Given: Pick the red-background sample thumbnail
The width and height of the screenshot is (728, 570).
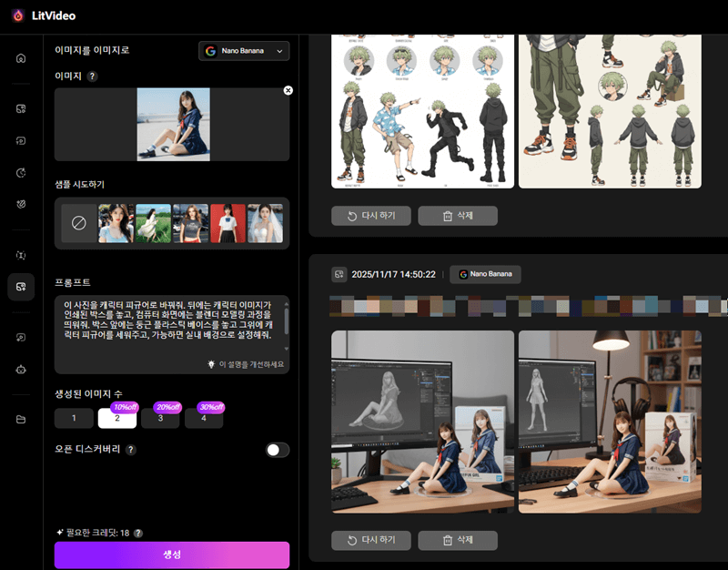Looking at the screenshot, I should 227,223.
